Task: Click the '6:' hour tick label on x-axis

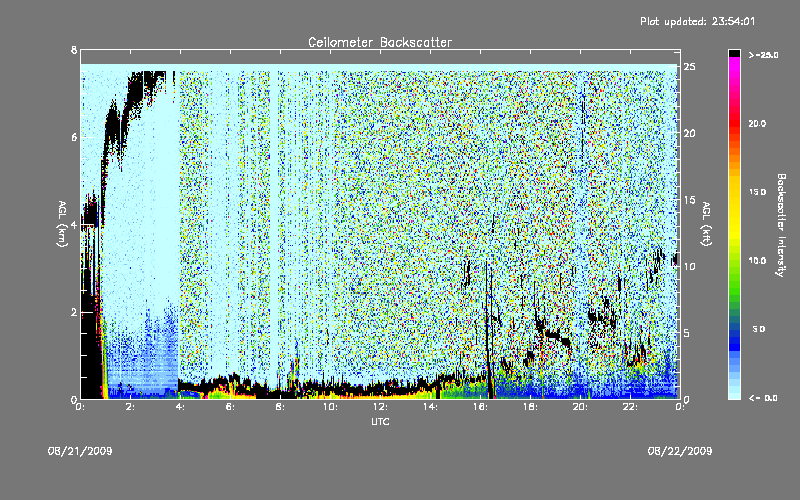Action: pyautogui.click(x=231, y=407)
